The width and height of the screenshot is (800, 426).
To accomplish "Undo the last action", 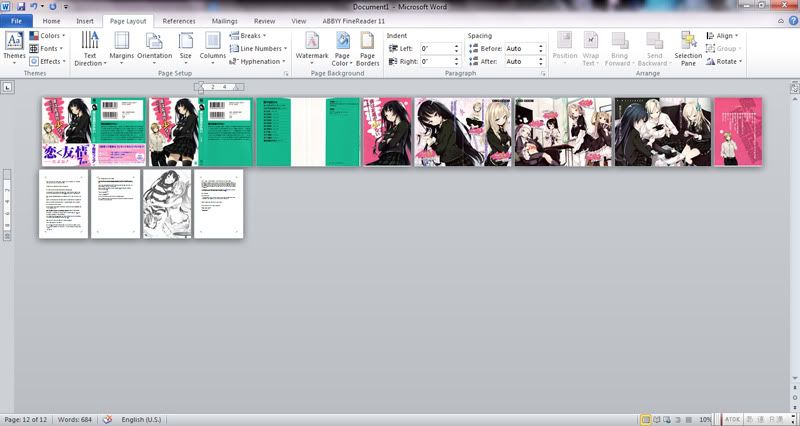I will click(34, 7).
